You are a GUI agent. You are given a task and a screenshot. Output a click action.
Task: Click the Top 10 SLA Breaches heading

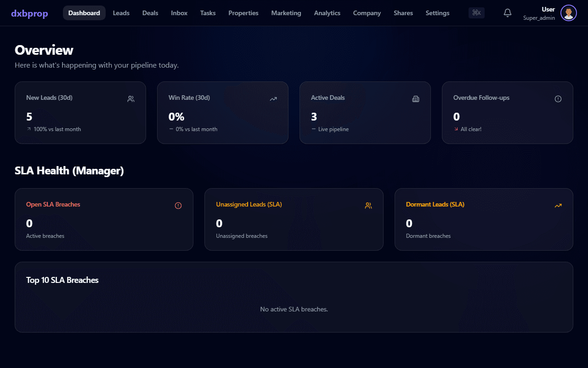point(62,280)
